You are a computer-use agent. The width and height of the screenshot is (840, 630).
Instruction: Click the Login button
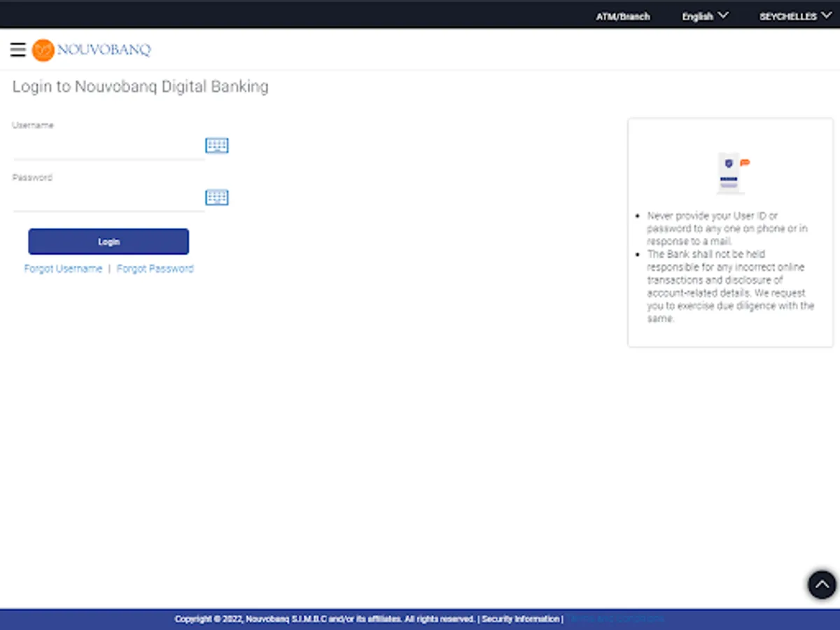[108, 241]
